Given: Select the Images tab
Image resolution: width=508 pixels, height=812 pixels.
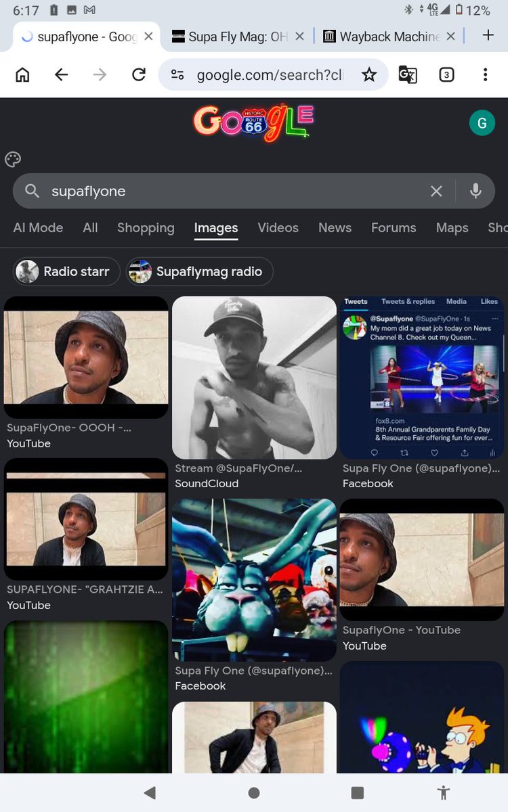Looking at the screenshot, I should coord(216,228).
